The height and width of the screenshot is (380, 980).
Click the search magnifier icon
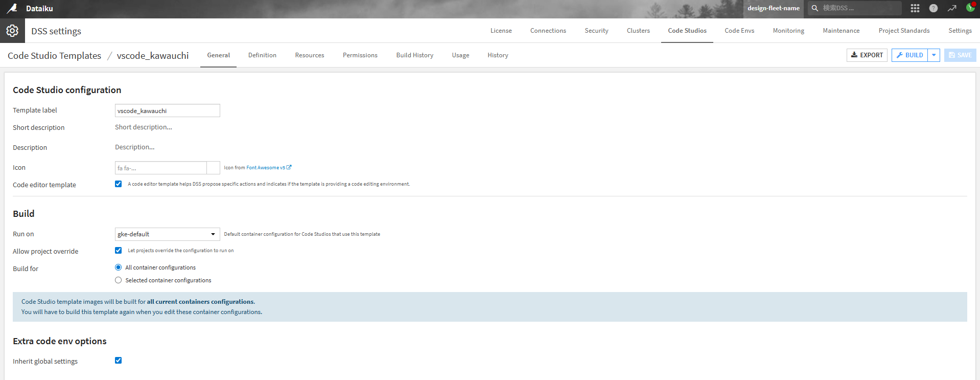point(815,8)
